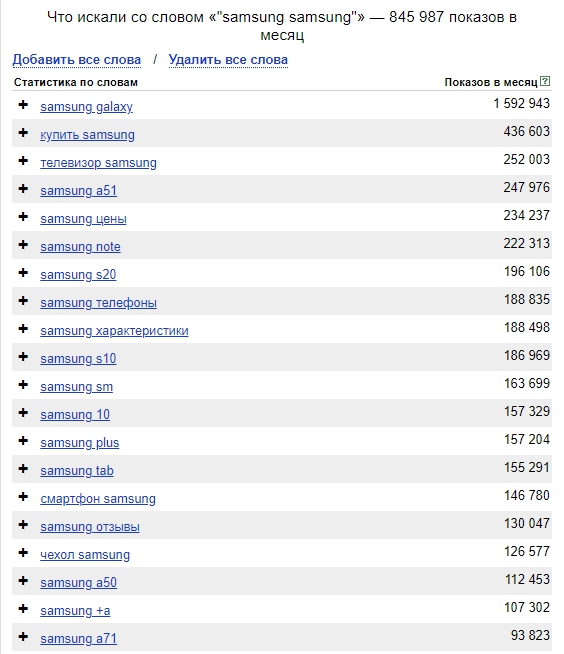This screenshot has height=654, width=564.
Task: Click the samsung 10 link
Action: click(x=75, y=415)
